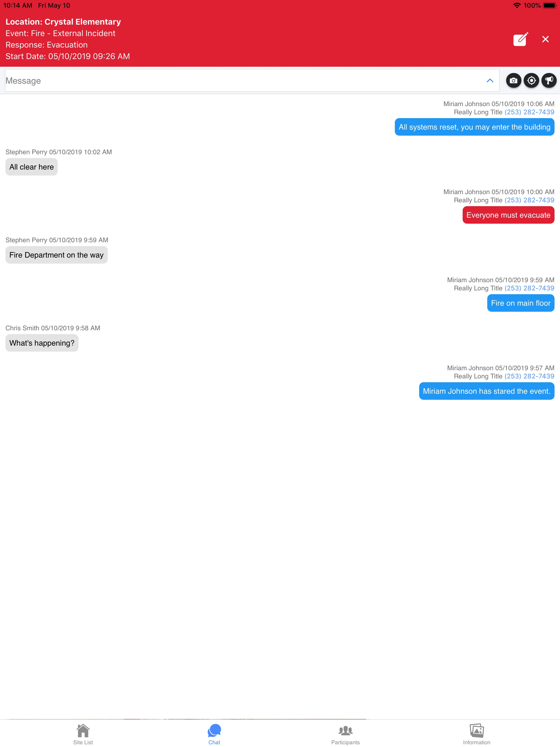Tap the camera icon to attach photo
This screenshot has width=560, height=747.
(x=513, y=80)
